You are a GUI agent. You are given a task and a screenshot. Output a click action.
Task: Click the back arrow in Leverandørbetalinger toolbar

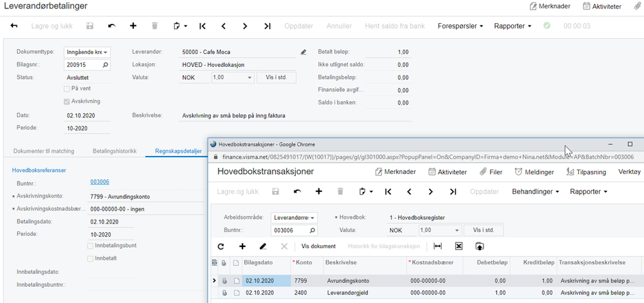click(x=14, y=26)
